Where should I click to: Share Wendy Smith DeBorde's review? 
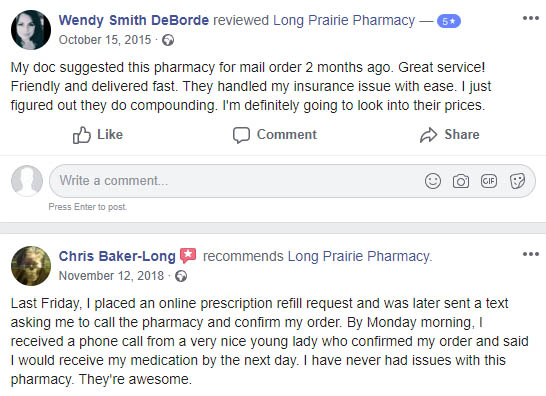[x=450, y=135]
